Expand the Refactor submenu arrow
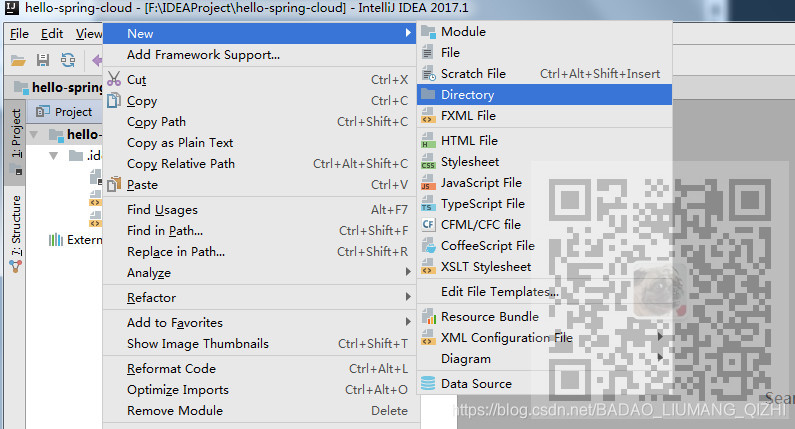 click(x=408, y=297)
